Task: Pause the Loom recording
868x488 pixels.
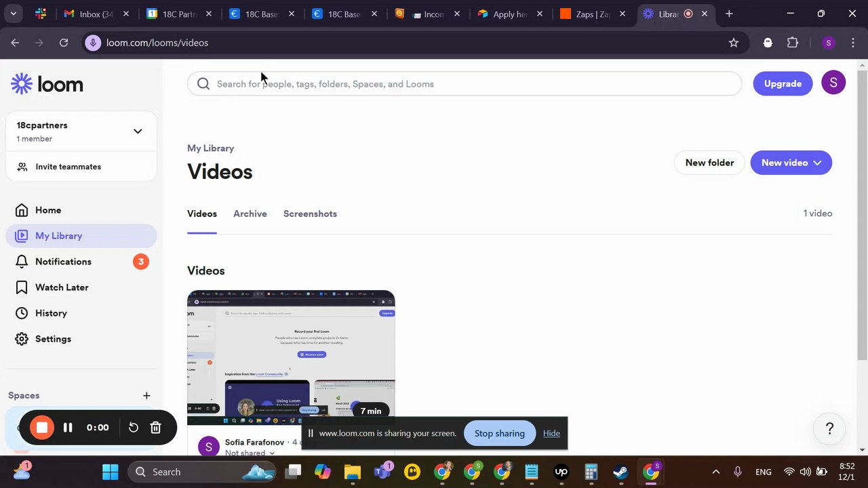Action: [68, 427]
